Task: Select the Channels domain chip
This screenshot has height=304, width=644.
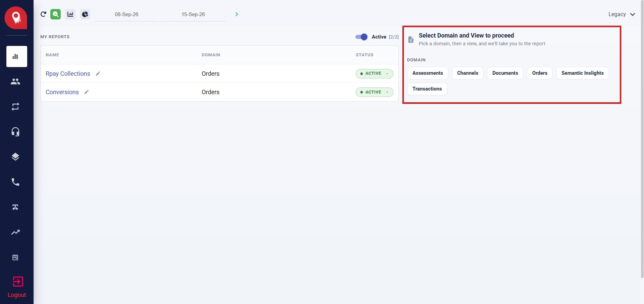Action: 467,73
